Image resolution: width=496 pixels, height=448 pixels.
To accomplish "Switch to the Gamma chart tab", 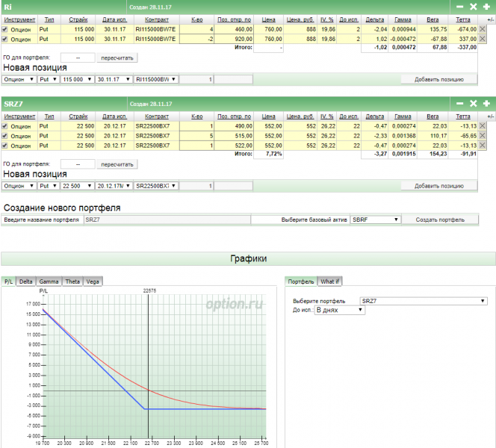I will (49, 281).
